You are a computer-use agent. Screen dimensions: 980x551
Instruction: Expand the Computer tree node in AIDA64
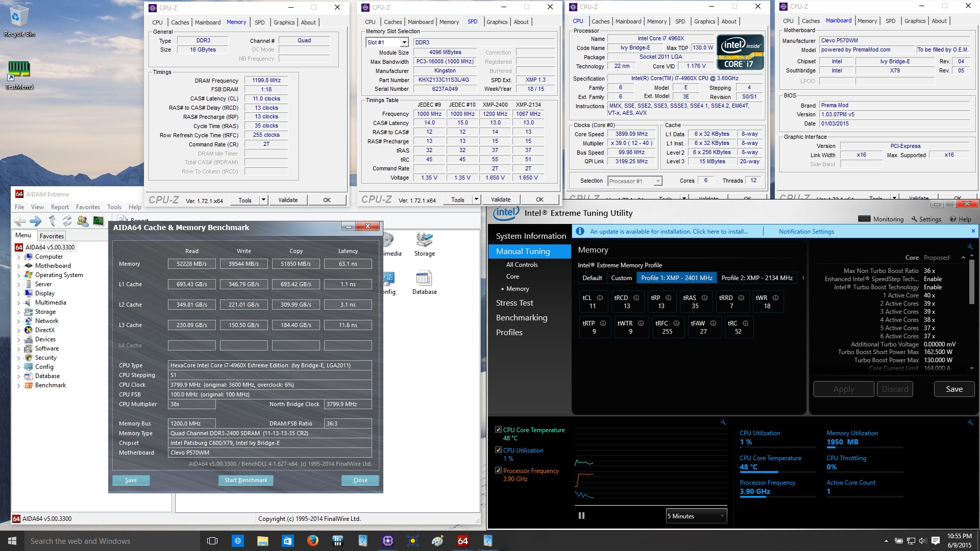click(19, 257)
